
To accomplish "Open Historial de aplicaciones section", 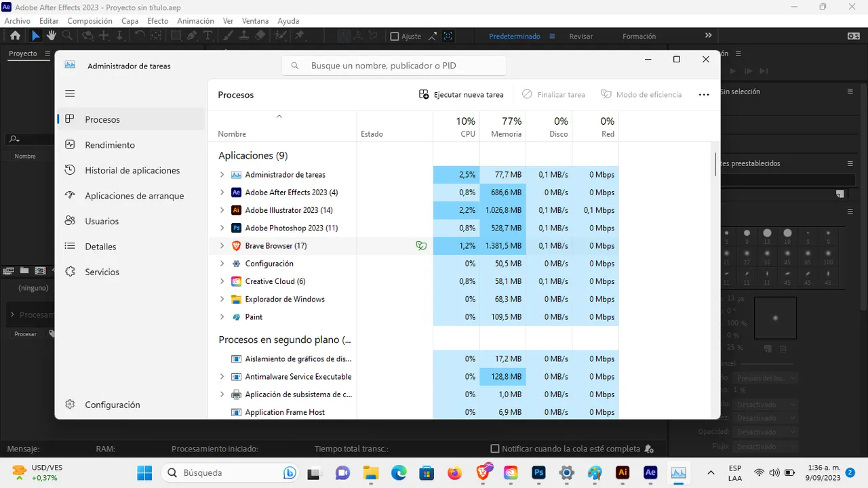I will pos(131,170).
